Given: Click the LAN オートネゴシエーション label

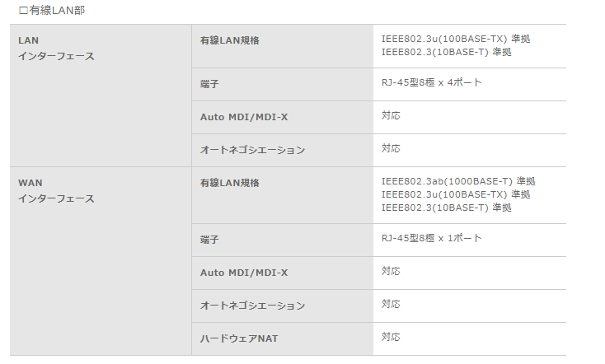Looking at the screenshot, I should tap(252, 150).
